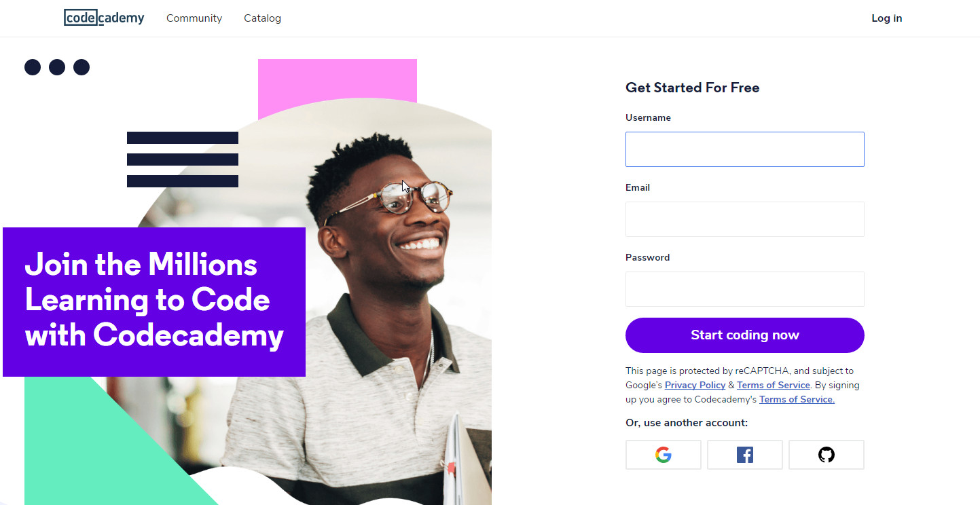Viewport: 980px width, 505px height.
Task: Click the three dark dots decoration
Action: [x=57, y=67]
